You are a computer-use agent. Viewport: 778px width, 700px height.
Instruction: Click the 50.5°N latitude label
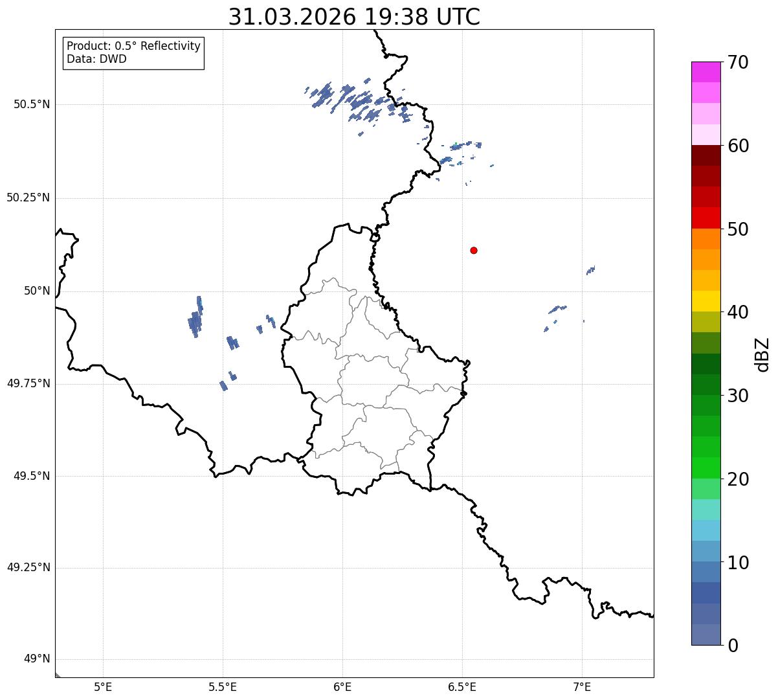pyautogui.click(x=32, y=104)
